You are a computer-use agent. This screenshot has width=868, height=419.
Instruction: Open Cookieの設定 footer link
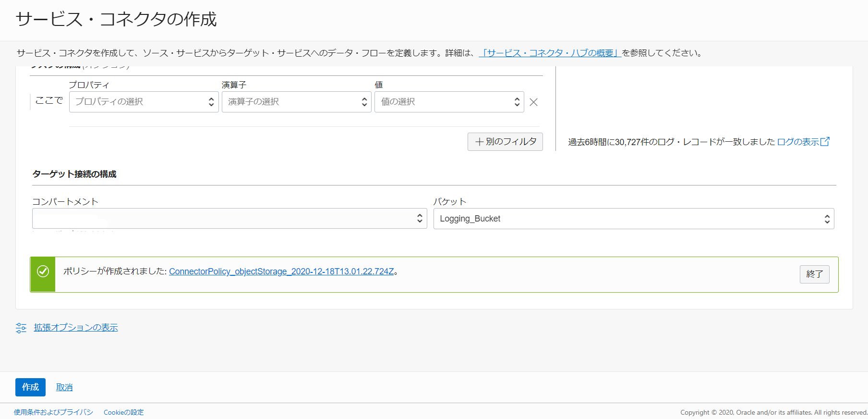point(124,412)
